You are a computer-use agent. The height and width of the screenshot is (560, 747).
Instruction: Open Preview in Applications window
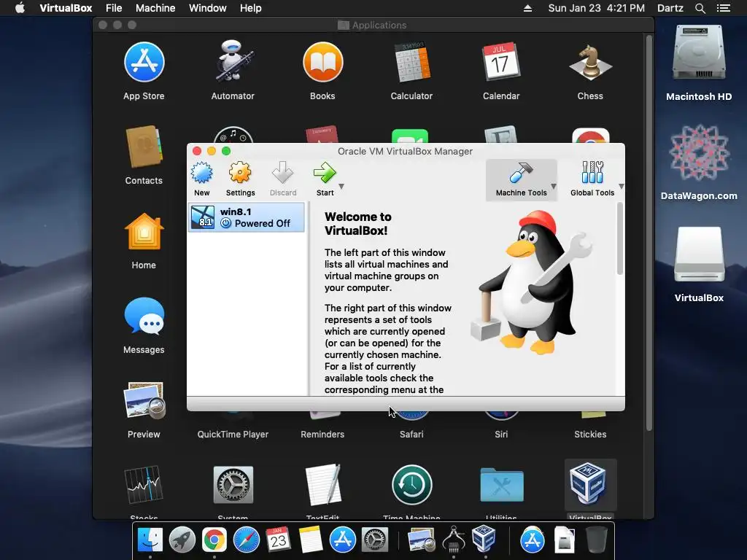point(144,400)
